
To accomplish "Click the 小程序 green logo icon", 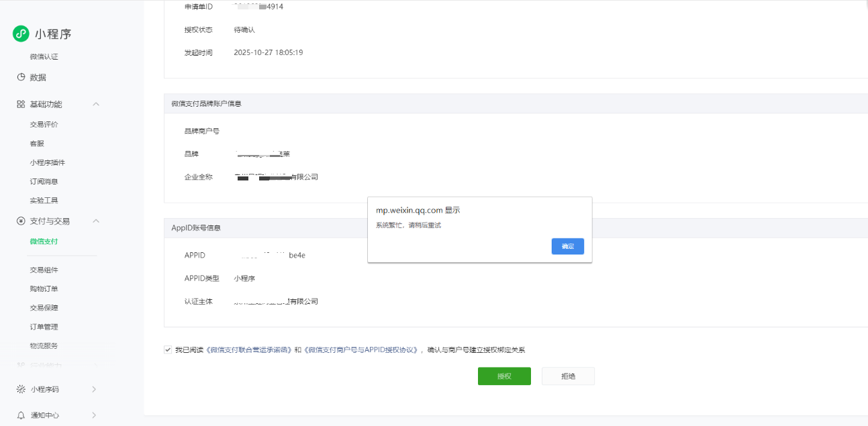I will coord(21,34).
